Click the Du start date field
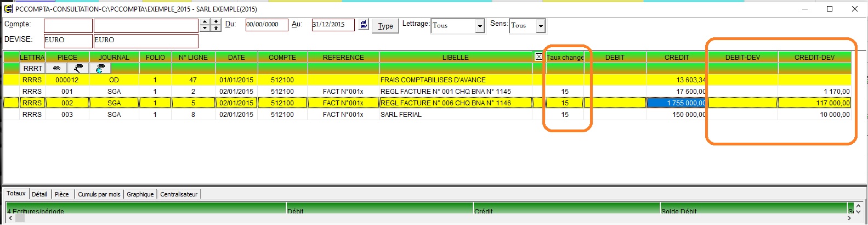This screenshot has width=868, height=225. (x=266, y=25)
